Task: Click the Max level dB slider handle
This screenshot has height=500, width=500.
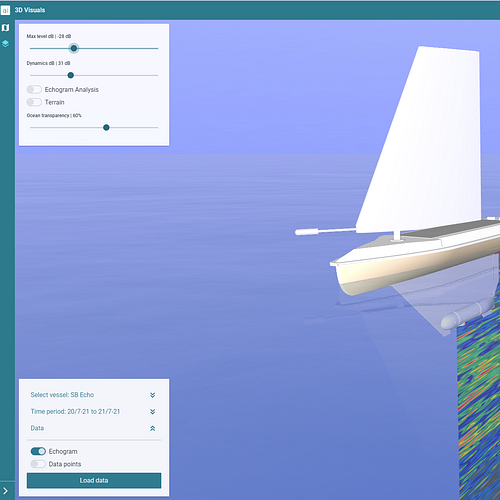Action: [74, 48]
